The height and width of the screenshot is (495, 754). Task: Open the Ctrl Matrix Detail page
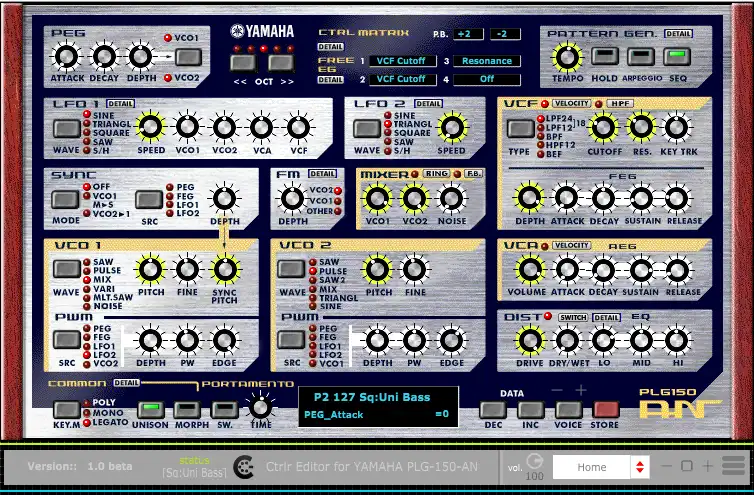point(331,47)
